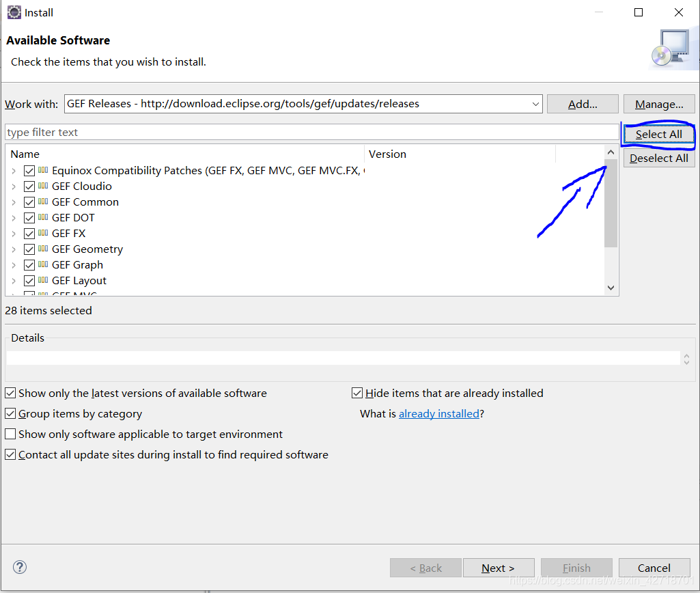Click the GEF FX category icon
Viewport: 700px width, 593px height.
tap(43, 233)
